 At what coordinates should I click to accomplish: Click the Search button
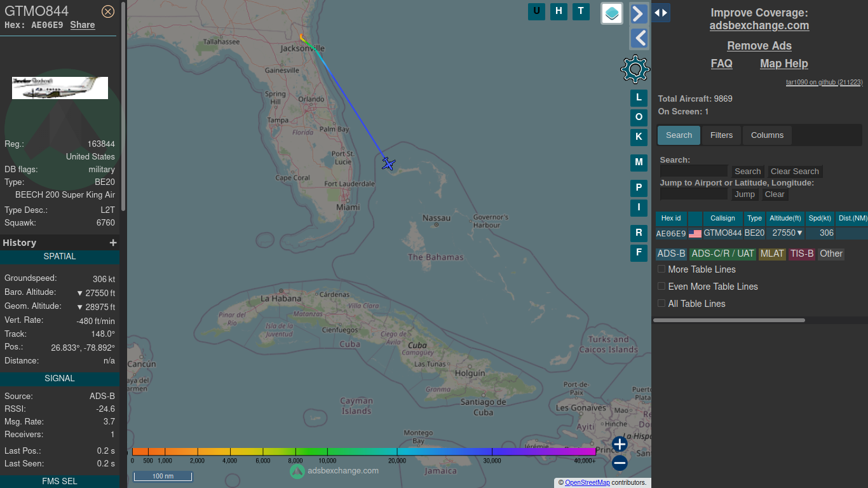coord(747,172)
